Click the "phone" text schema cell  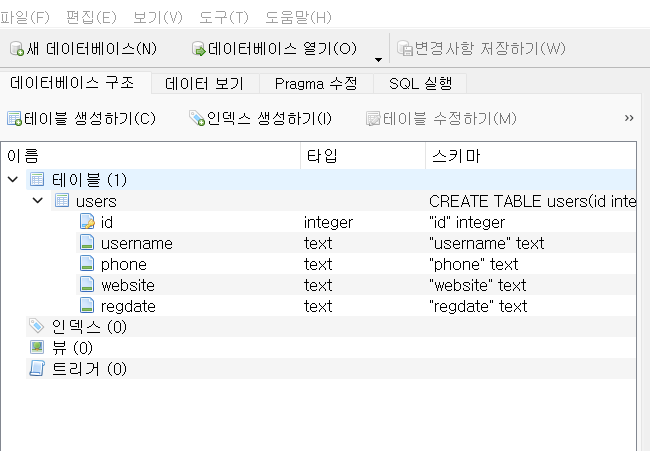pyautogui.click(x=474, y=264)
